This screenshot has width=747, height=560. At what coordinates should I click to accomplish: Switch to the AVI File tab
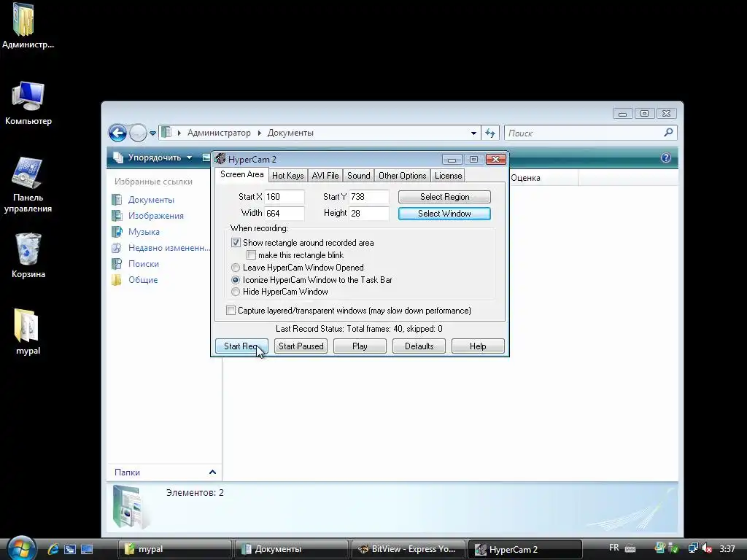point(325,176)
